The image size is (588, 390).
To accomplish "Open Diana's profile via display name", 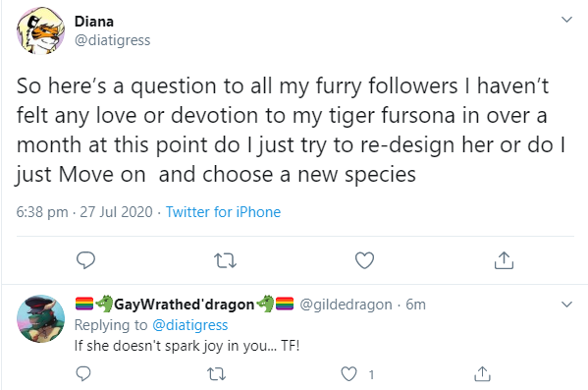I will pos(94,22).
